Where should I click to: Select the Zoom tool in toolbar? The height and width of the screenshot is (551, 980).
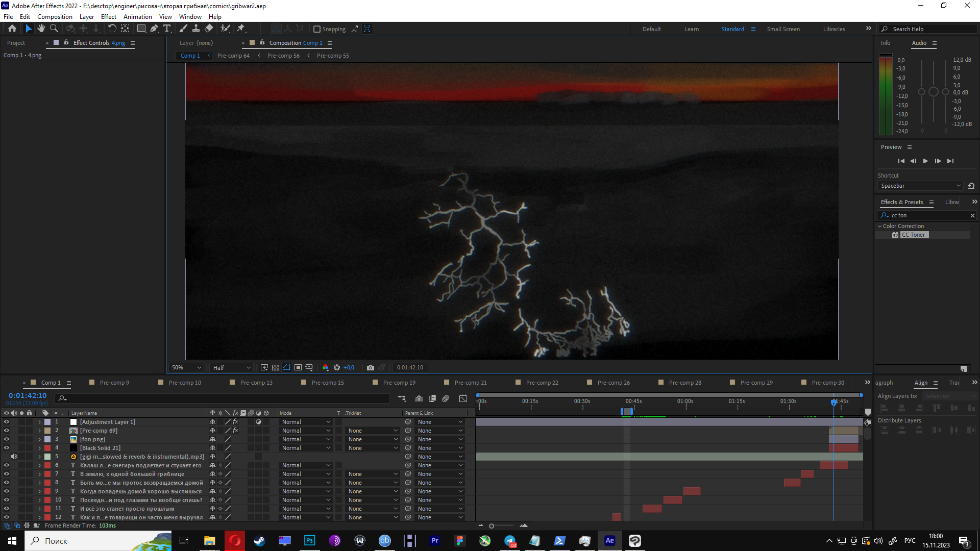pos(54,29)
